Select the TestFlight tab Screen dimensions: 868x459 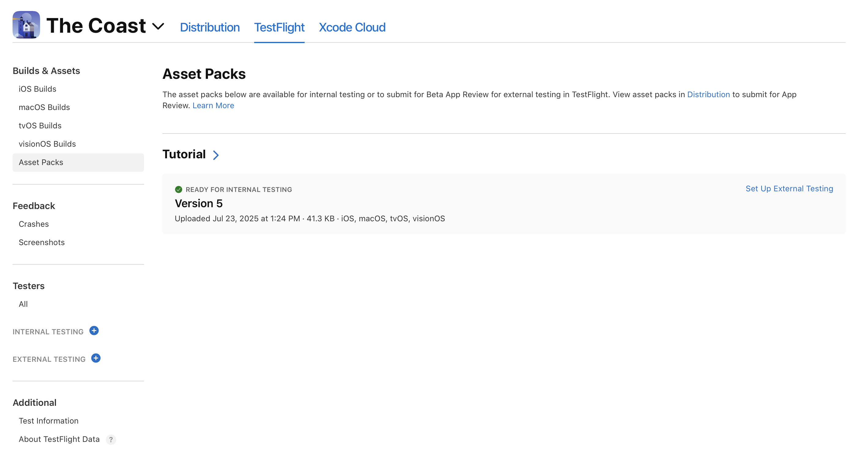click(x=279, y=27)
